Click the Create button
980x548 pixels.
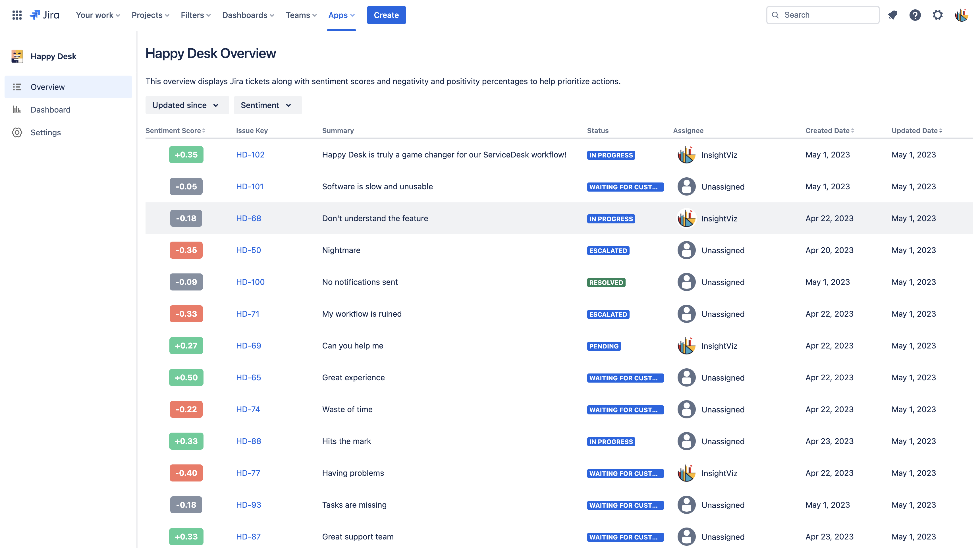(386, 15)
